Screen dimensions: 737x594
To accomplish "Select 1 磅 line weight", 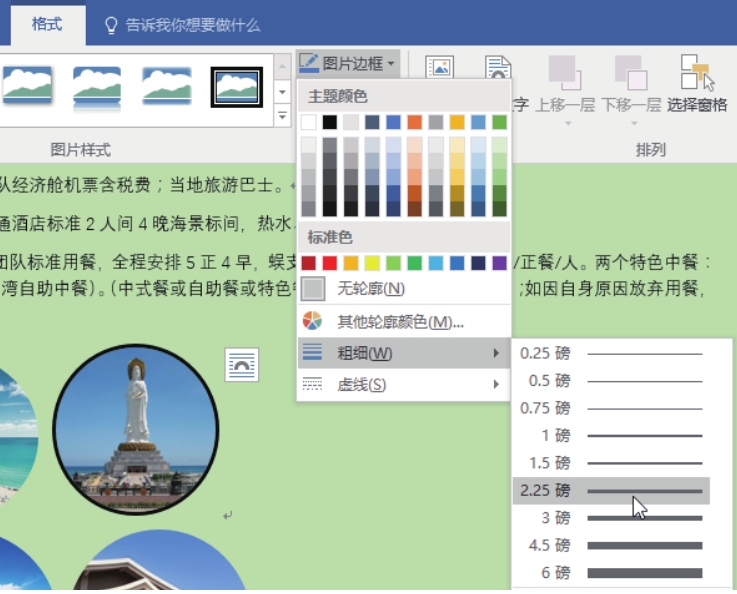I will click(611, 436).
